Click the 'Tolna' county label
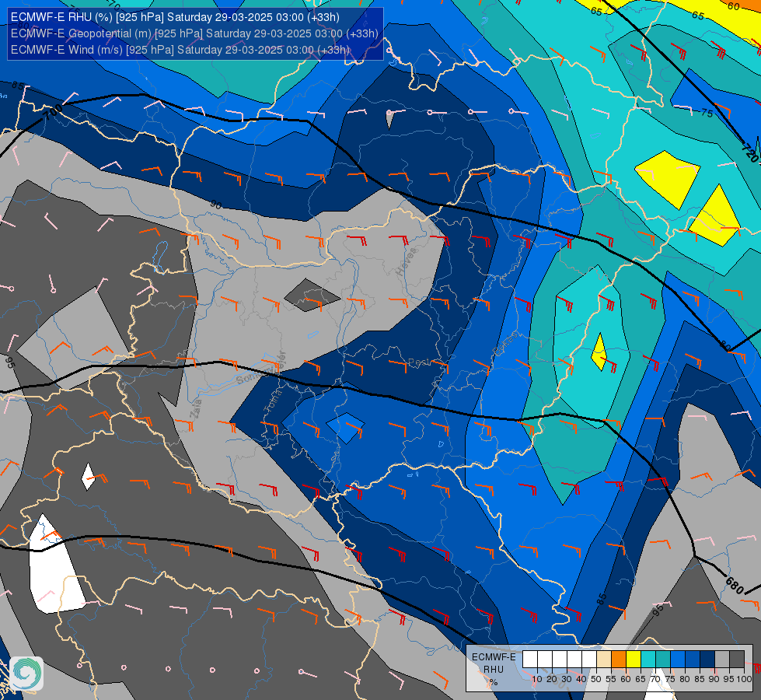The image size is (761, 700). click(272, 401)
